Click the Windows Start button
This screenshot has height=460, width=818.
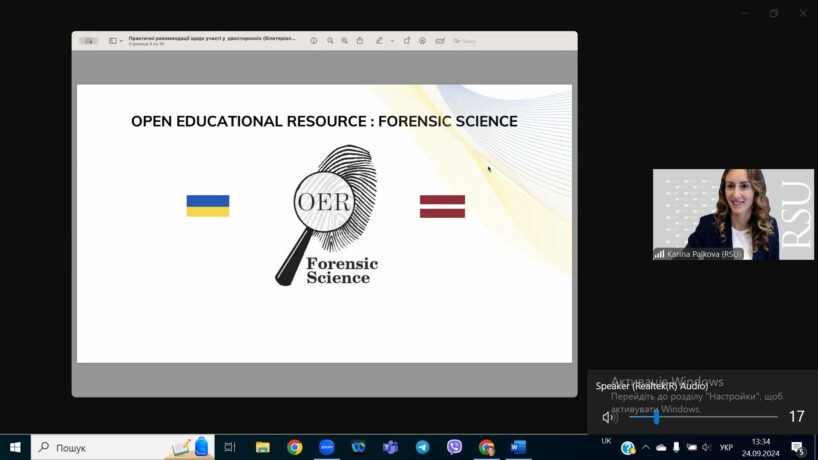point(15,447)
